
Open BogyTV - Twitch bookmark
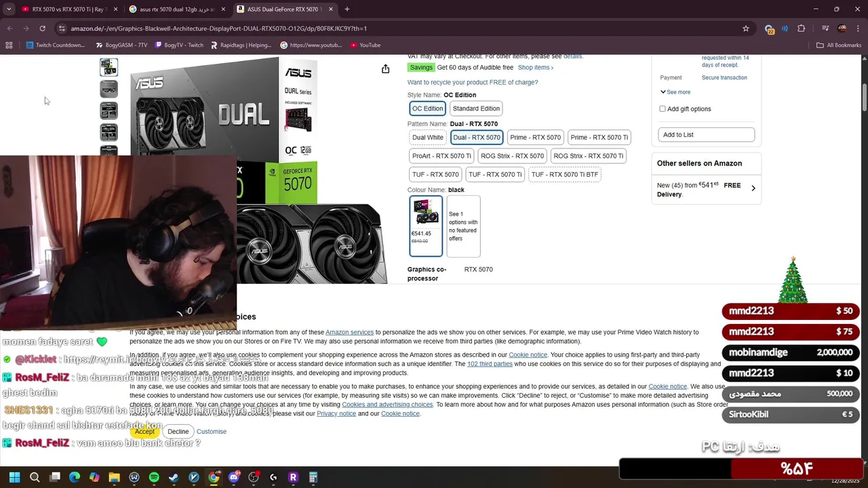(x=179, y=45)
